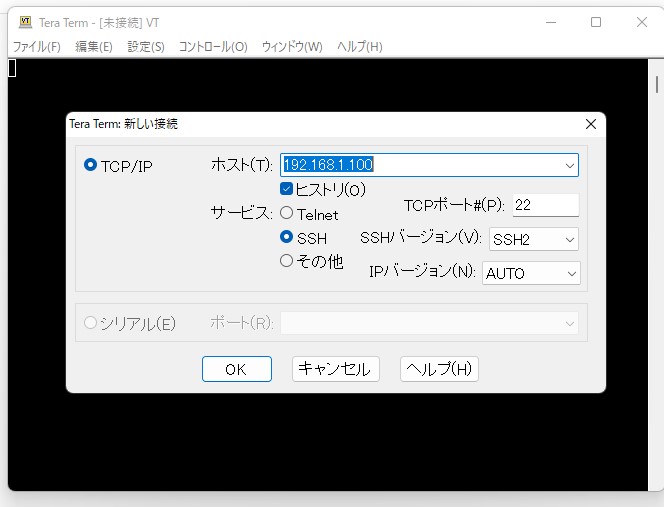Open the ウィンドウ(W) menu

292,47
